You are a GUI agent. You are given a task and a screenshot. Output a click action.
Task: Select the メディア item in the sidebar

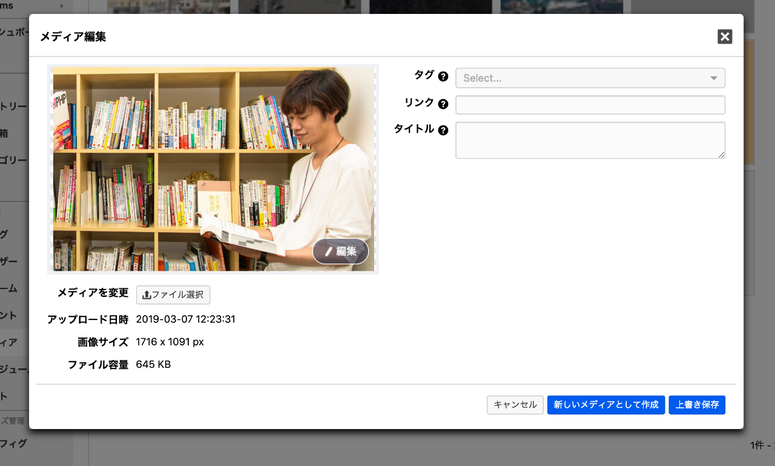pyautogui.click(x=10, y=343)
